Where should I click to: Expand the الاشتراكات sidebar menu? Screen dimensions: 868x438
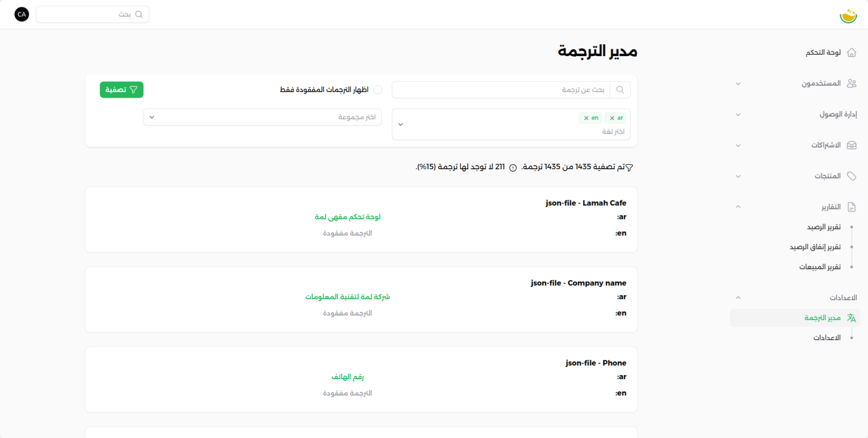tap(738, 145)
